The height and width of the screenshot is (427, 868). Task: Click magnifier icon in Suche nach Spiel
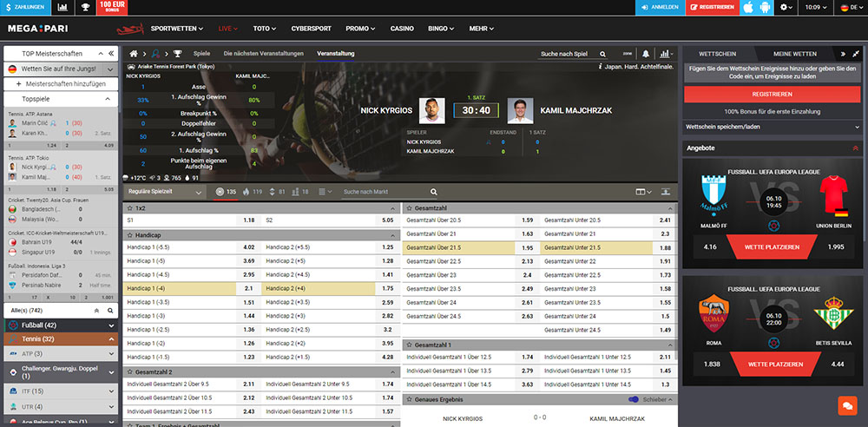[602, 55]
